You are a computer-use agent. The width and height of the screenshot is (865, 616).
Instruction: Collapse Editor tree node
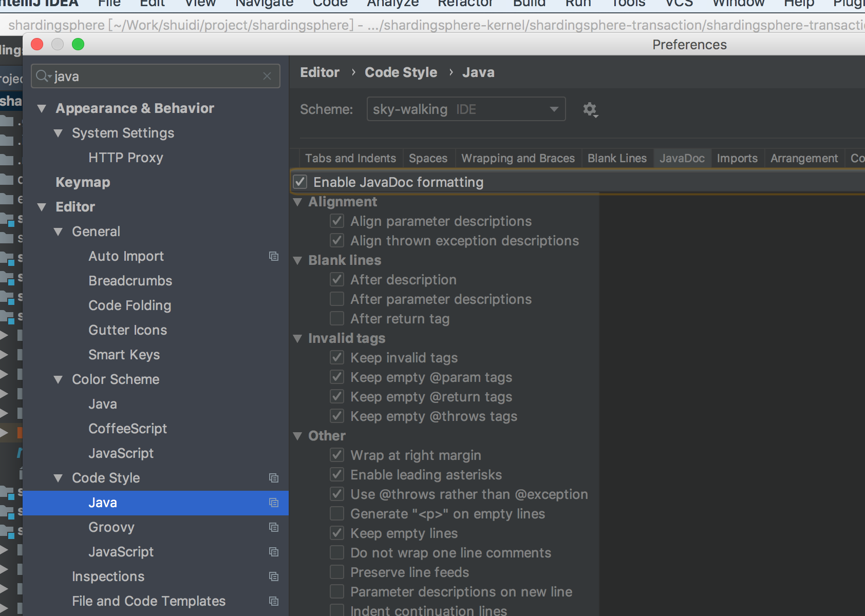pyautogui.click(x=42, y=207)
